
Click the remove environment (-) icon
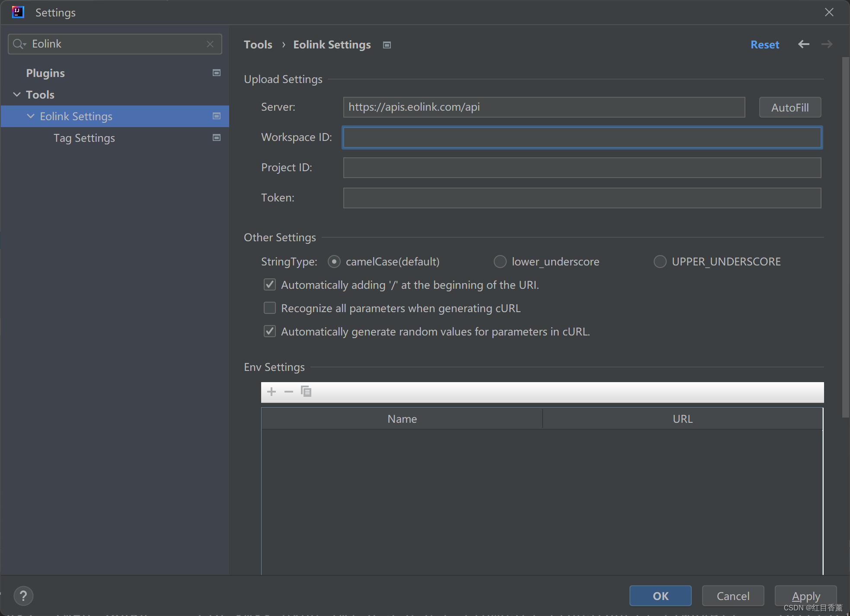(288, 392)
